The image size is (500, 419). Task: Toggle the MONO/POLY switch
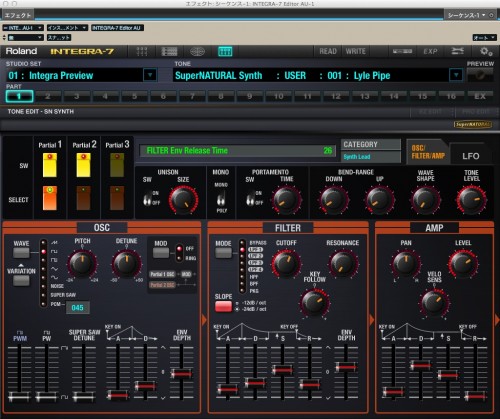221,198
